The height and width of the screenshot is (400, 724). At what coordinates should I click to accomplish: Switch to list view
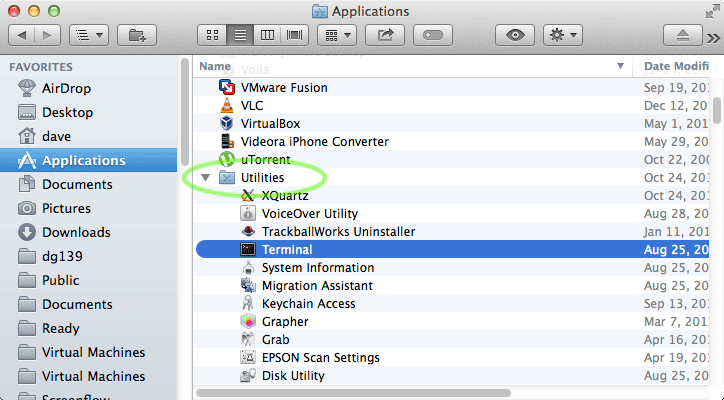[x=240, y=35]
